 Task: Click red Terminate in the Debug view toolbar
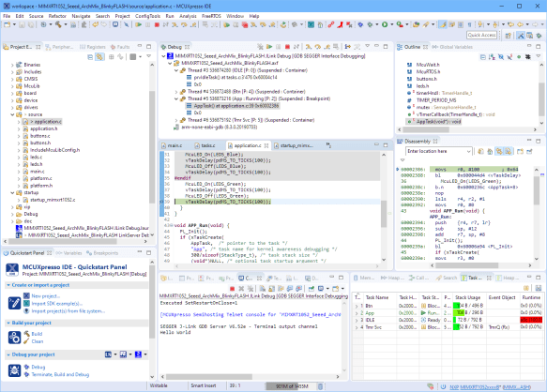point(287,47)
